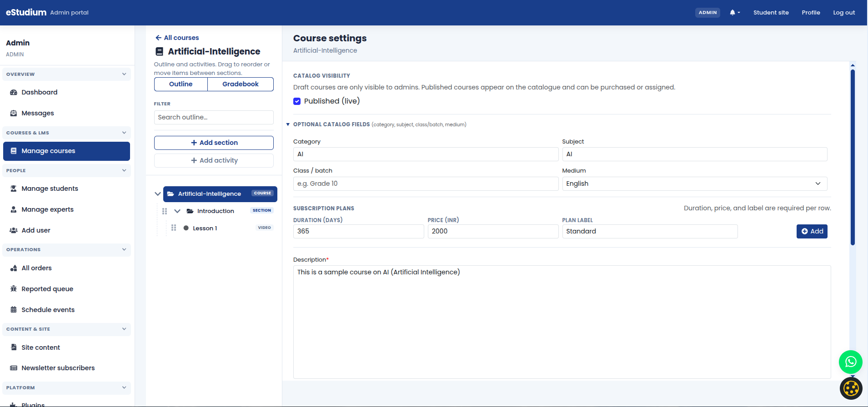Collapse the Operations sidebar group
Image resolution: width=868 pixels, height=407 pixels.
124,249
